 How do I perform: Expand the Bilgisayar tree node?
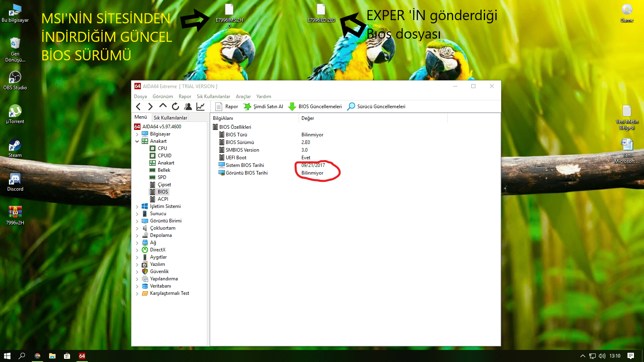click(137, 134)
